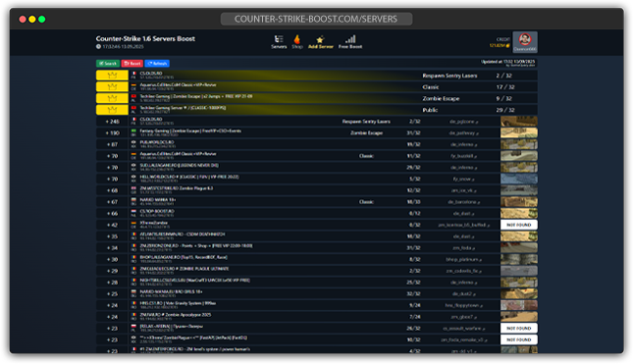Click the blue Refresh button

(157, 64)
